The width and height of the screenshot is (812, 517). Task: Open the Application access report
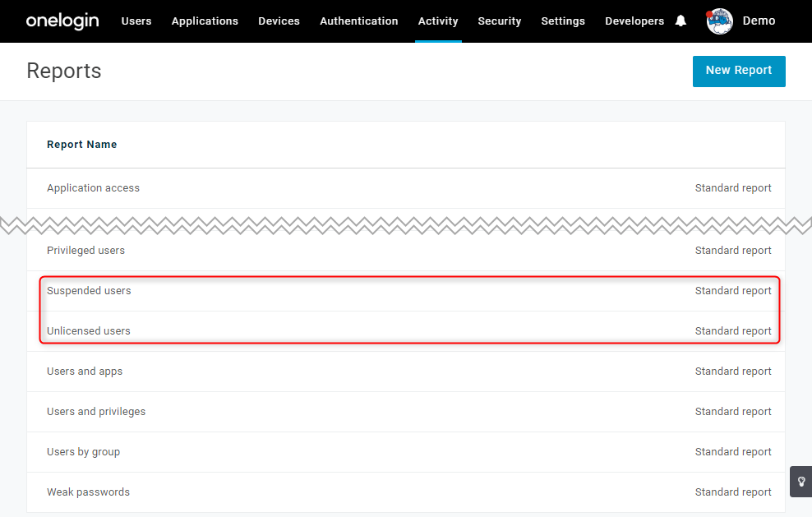pos(406,188)
